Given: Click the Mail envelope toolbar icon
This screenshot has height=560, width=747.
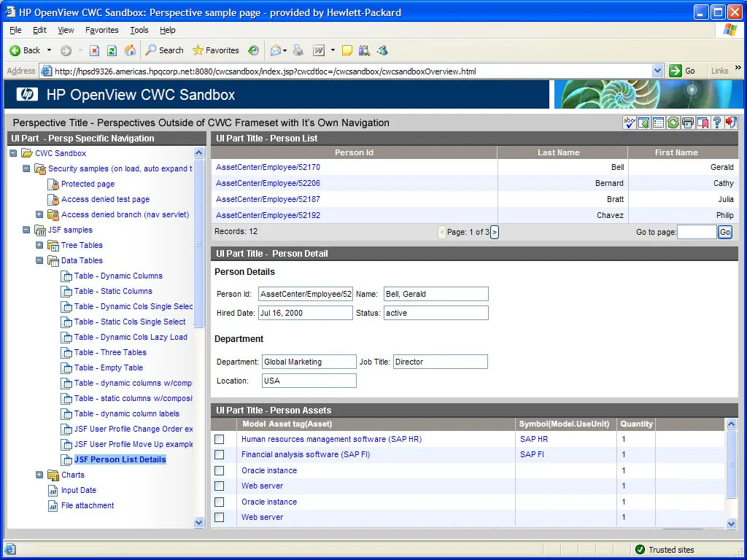Looking at the screenshot, I should pos(275,50).
